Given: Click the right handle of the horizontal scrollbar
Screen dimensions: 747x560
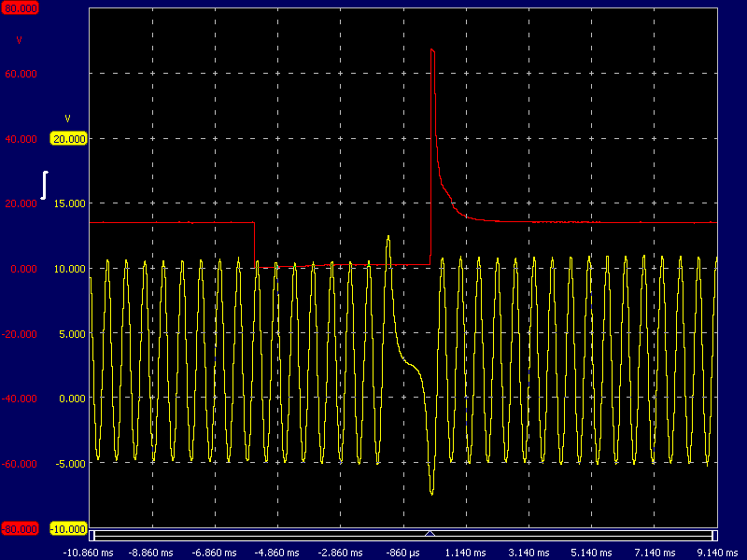Looking at the screenshot, I should pyautogui.click(x=714, y=536).
